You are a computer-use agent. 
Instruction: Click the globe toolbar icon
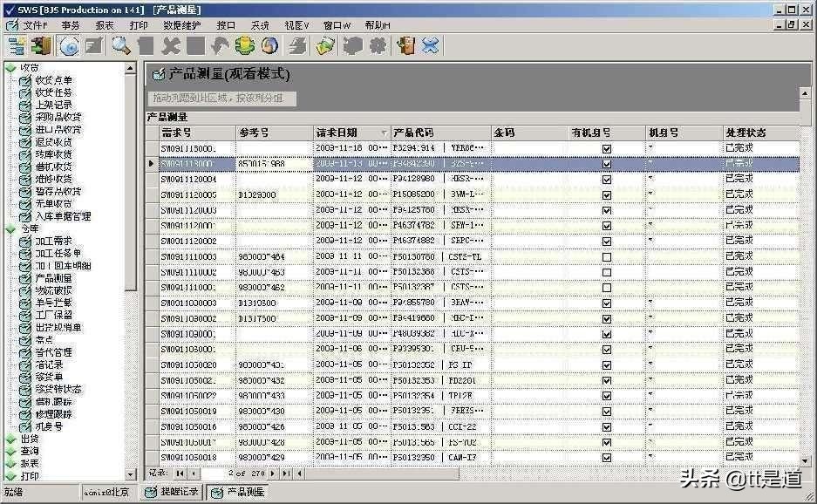(x=269, y=46)
